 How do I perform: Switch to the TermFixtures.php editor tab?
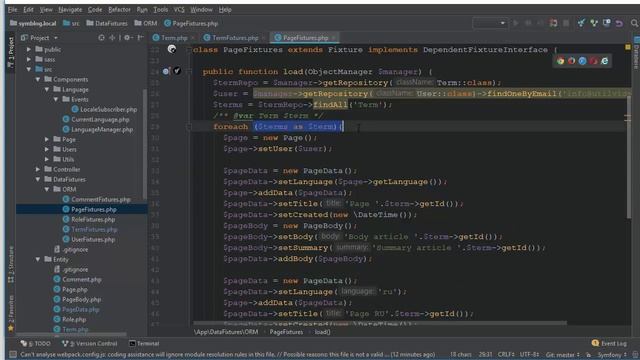point(235,38)
